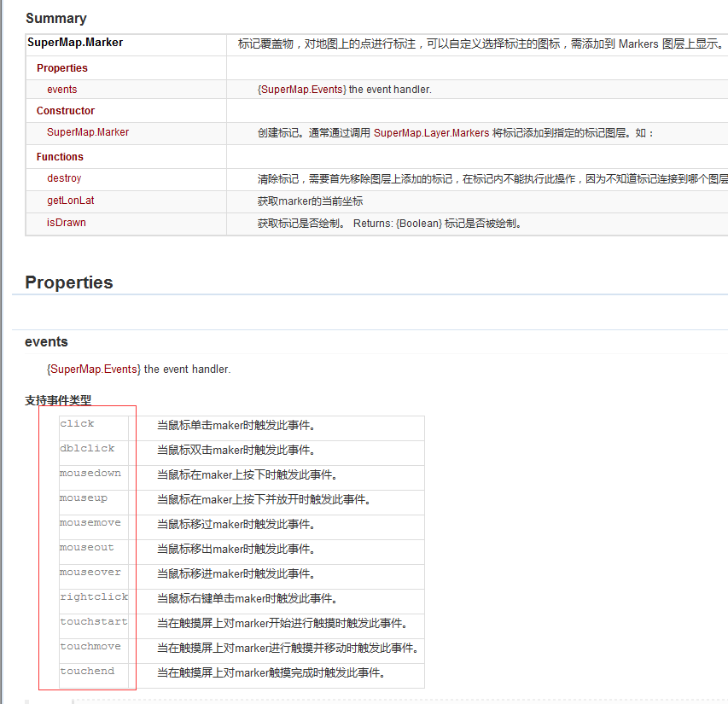Click the 当鼠标在maker上按下并放开时触发此事件 description

tap(264, 500)
